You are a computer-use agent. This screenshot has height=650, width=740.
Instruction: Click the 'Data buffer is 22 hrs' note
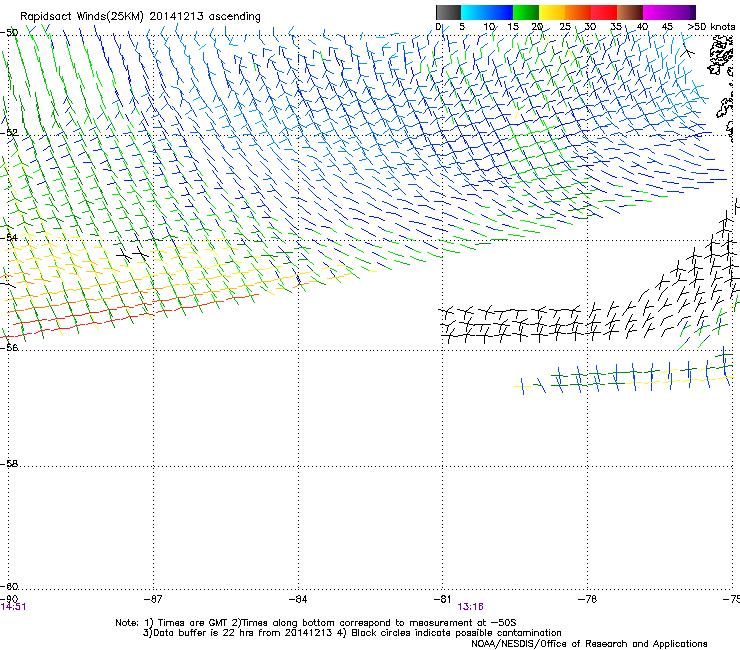pyautogui.click(x=352, y=633)
